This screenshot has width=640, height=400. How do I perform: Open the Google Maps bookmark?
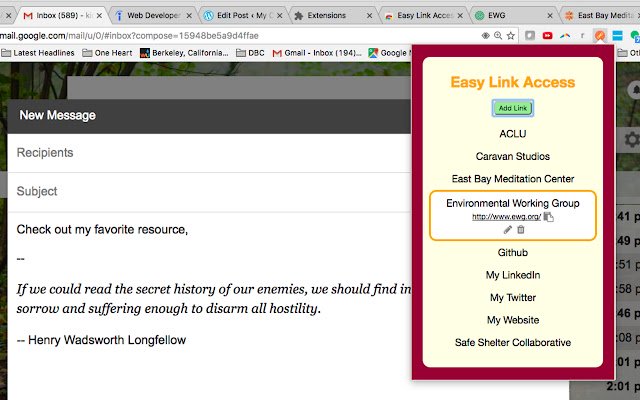point(389,53)
